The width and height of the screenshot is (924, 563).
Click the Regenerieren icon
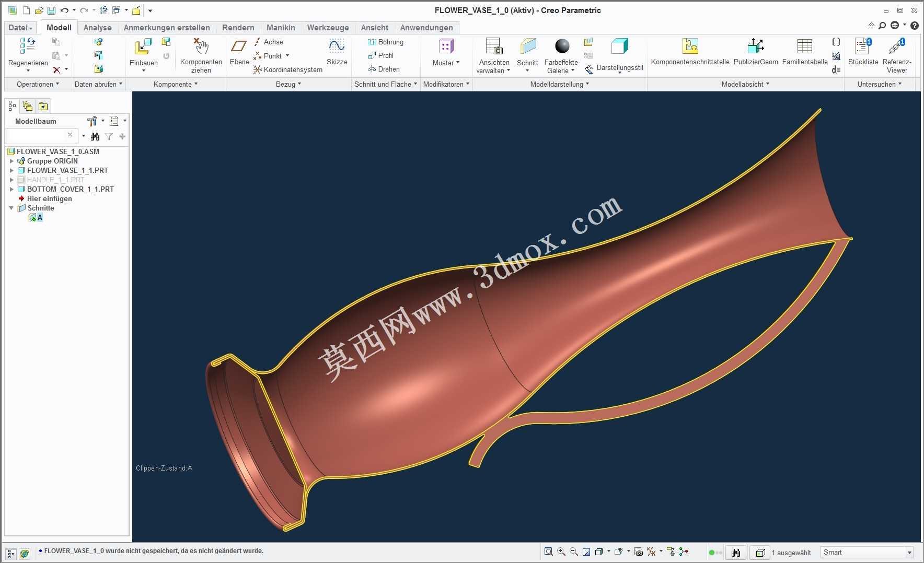point(28,46)
